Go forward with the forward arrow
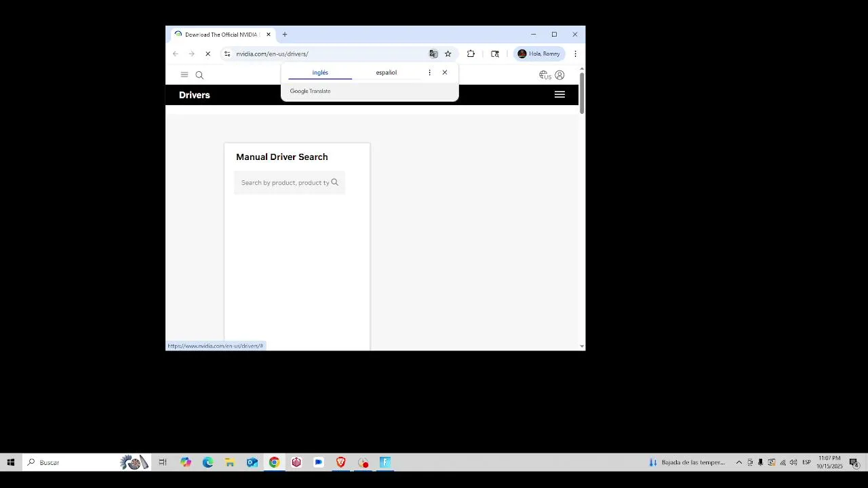 click(191, 54)
